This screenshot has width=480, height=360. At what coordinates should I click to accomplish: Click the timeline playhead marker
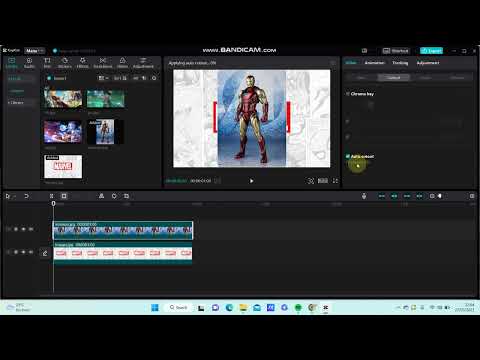pos(53,203)
